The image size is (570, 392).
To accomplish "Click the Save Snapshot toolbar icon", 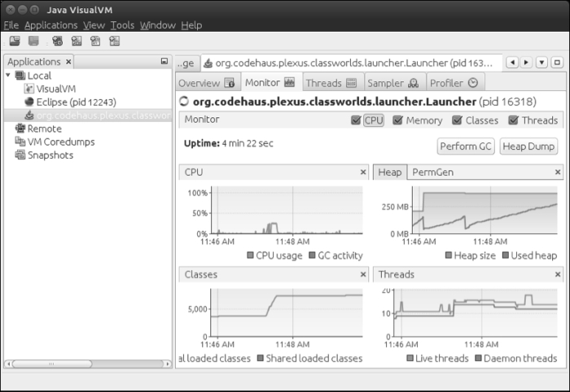I will [33, 41].
